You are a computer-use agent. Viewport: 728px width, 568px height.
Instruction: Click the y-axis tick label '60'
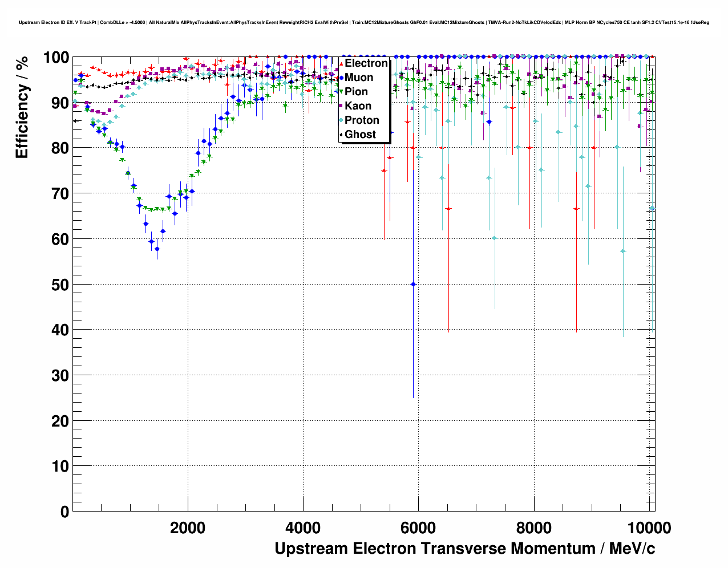tap(60, 240)
